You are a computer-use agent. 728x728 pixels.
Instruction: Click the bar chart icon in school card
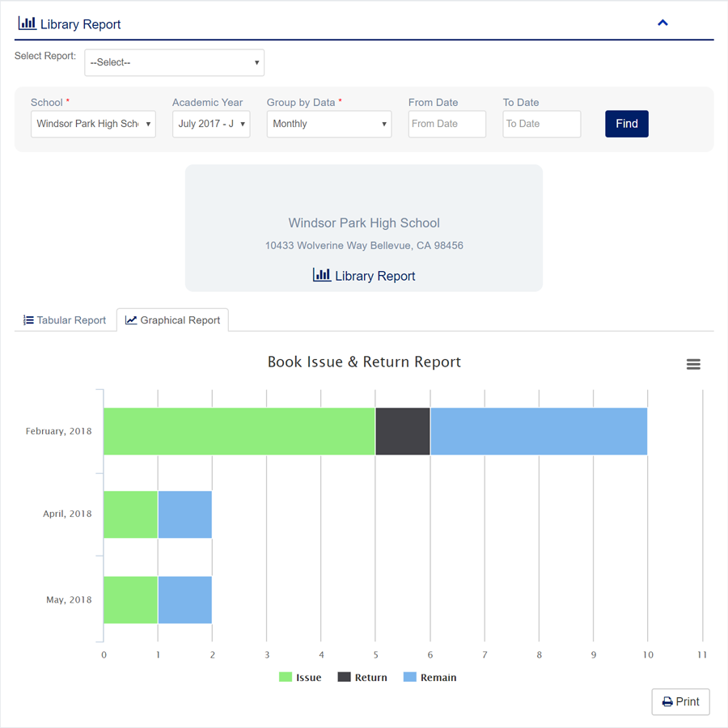(322, 275)
